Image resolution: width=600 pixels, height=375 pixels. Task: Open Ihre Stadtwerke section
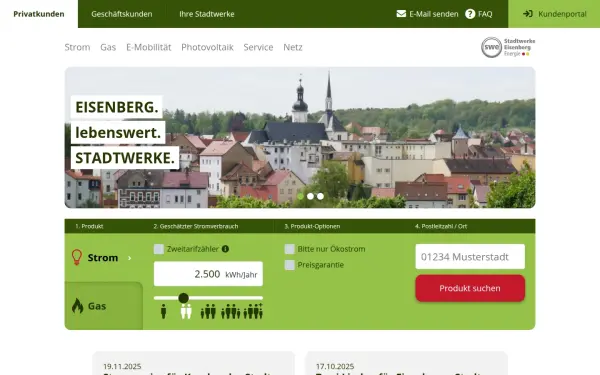(207, 14)
